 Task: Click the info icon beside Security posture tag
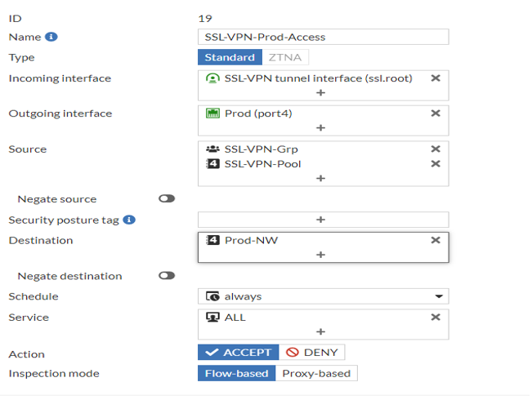(129, 220)
